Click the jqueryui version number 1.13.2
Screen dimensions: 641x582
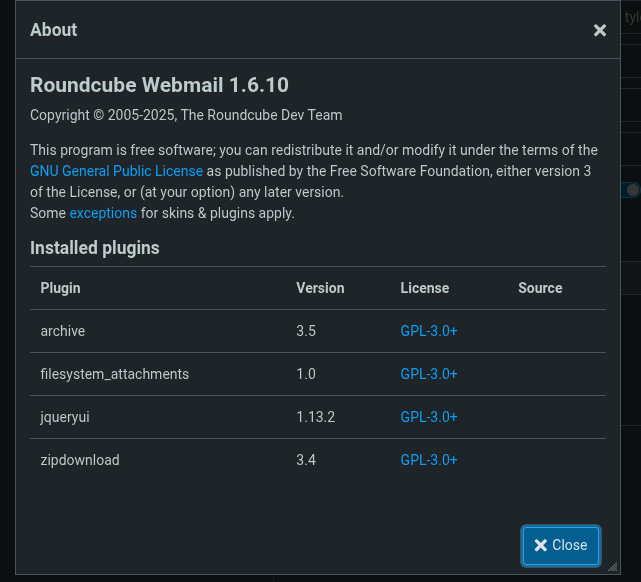[x=315, y=417]
